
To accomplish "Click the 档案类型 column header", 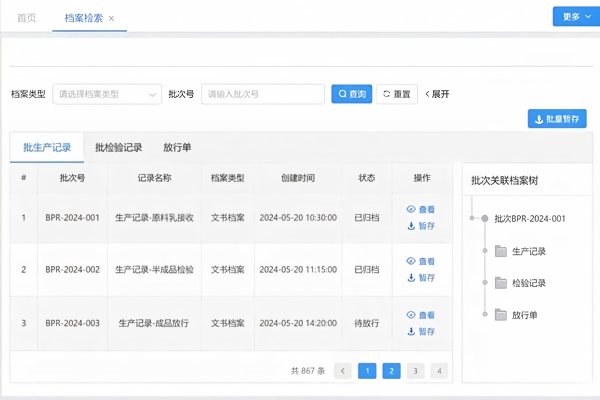I will click(228, 178).
